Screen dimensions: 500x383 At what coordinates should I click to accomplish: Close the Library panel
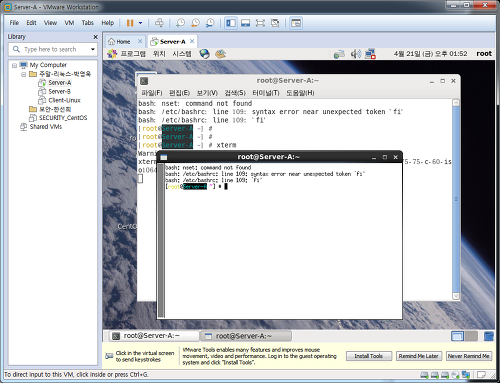click(x=96, y=37)
